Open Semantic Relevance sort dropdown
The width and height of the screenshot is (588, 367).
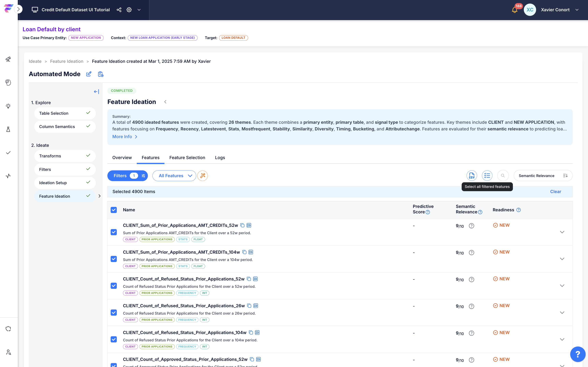[x=543, y=176]
